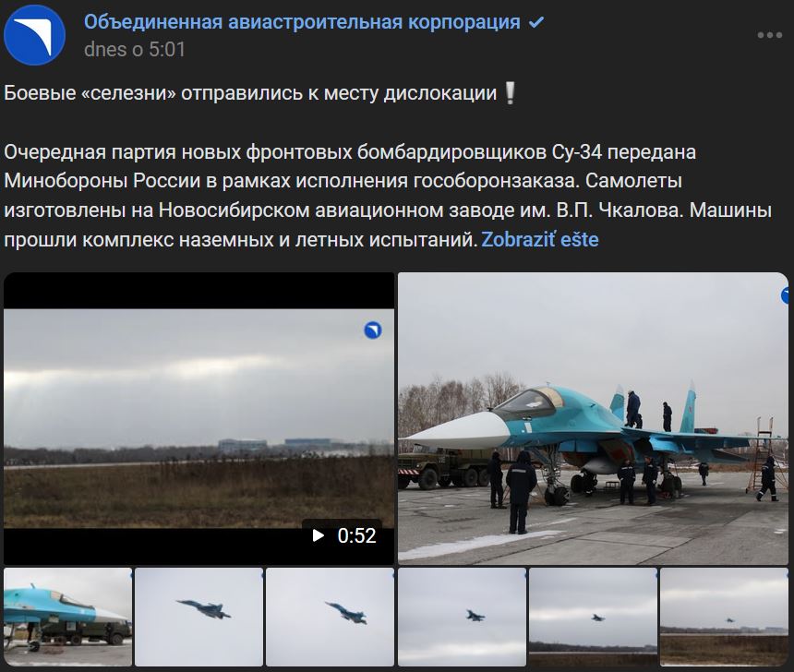The image size is (794, 672).
Task: Open the corporation's round blue avatar
Action: (34, 35)
